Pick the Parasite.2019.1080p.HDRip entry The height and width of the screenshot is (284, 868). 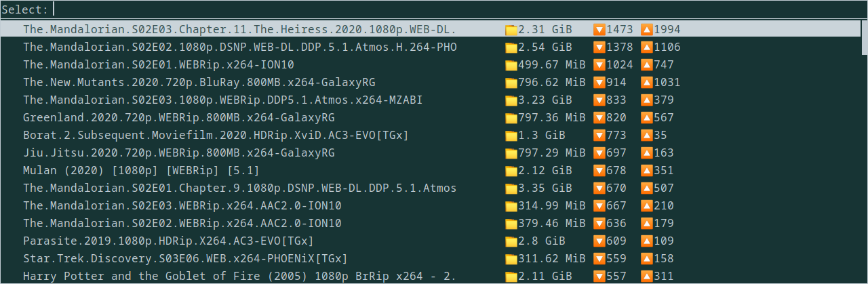coord(431,241)
